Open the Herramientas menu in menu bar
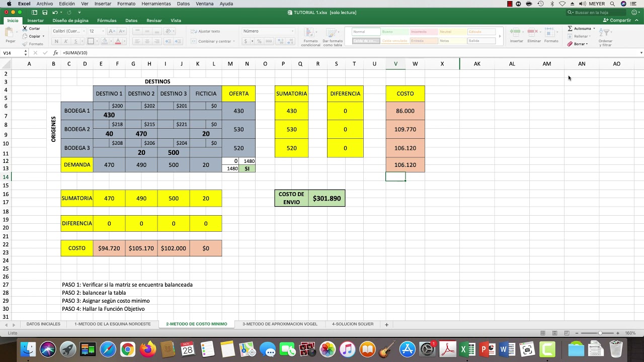The image size is (644, 362). coord(156,4)
